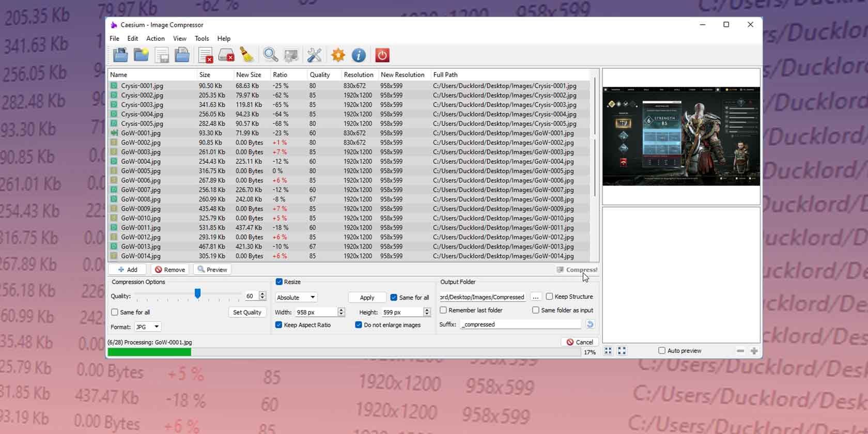Click the Remove item toolbar icon
The width and height of the screenshot is (868, 434).
206,55
